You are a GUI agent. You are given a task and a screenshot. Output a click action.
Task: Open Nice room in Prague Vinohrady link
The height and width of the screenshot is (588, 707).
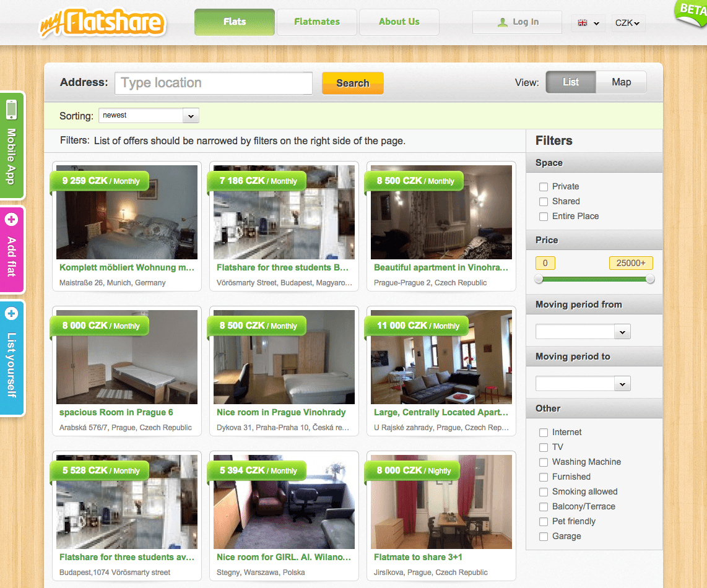[281, 412]
